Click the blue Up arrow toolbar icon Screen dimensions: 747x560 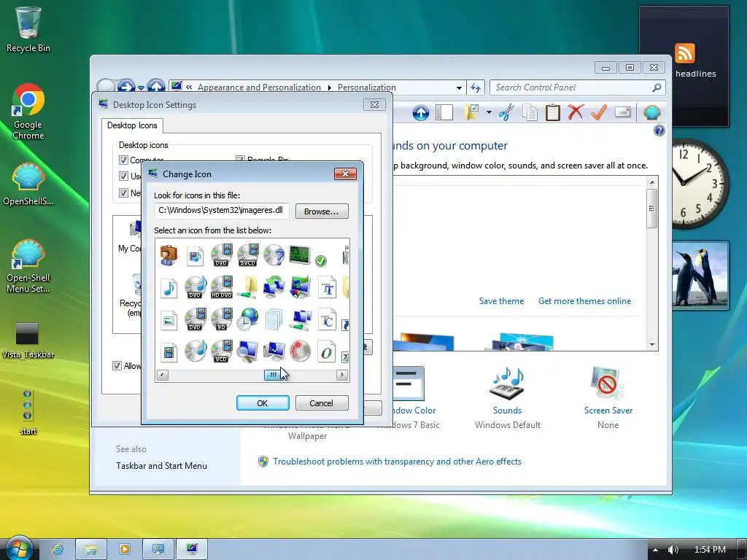click(x=421, y=113)
